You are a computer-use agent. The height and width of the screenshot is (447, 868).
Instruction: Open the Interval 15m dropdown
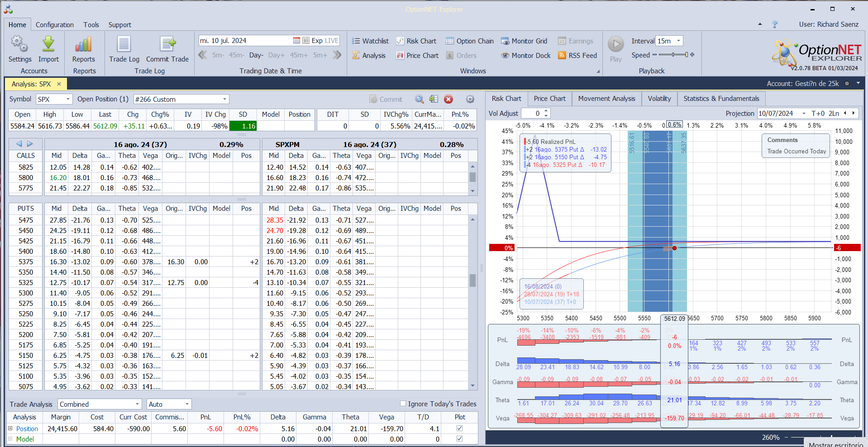coord(678,41)
